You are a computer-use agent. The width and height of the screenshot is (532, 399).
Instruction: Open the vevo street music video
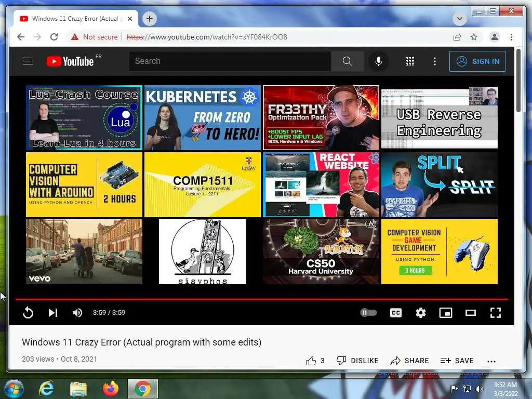pyautogui.click(x=84, y=251)
